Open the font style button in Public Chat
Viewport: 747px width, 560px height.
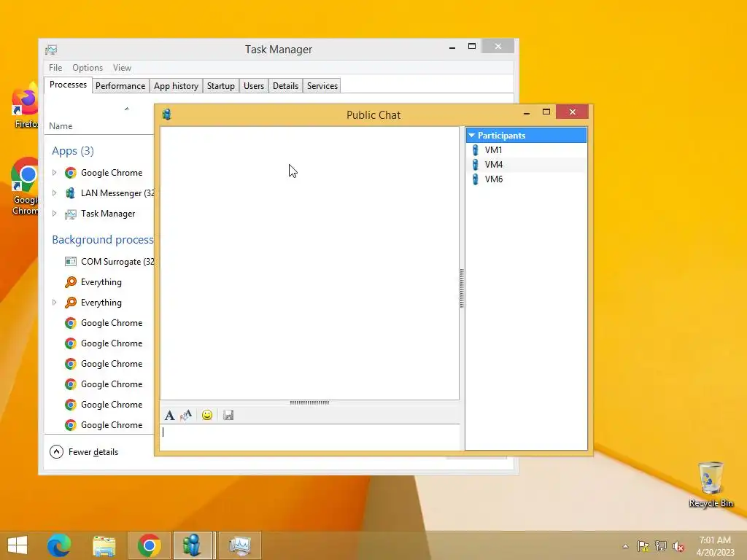pyautogui.click(x=169, y=415)
